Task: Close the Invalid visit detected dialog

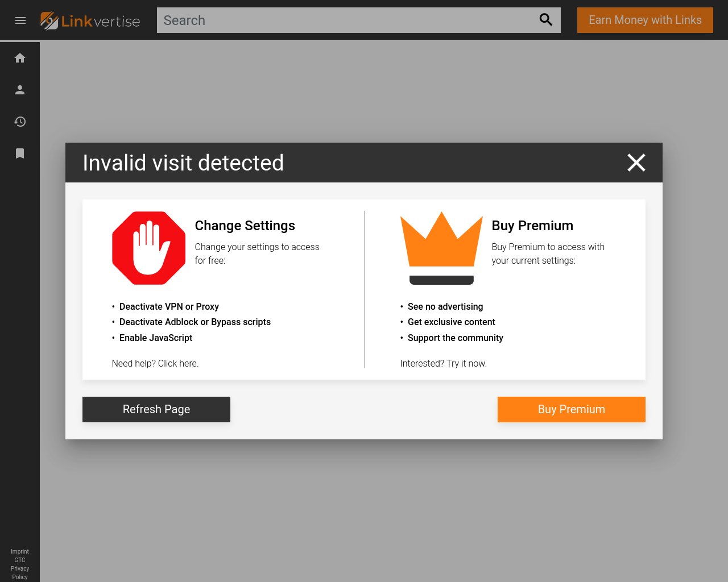Action: click(636, 163)
